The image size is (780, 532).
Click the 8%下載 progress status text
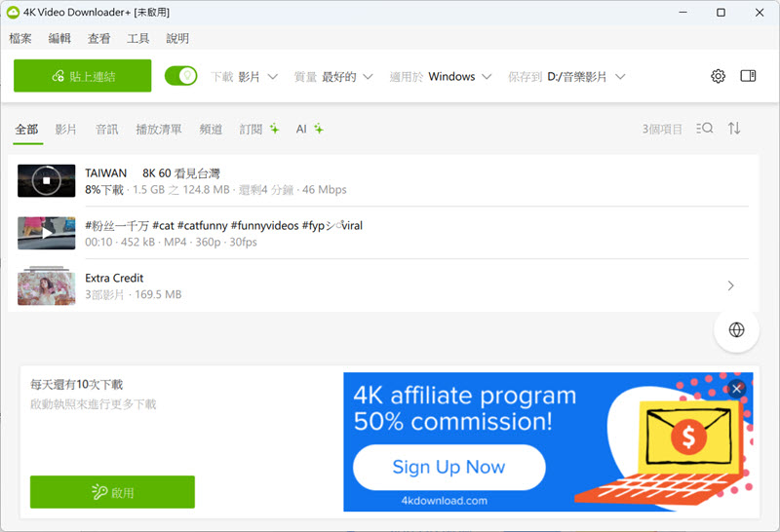104,190
